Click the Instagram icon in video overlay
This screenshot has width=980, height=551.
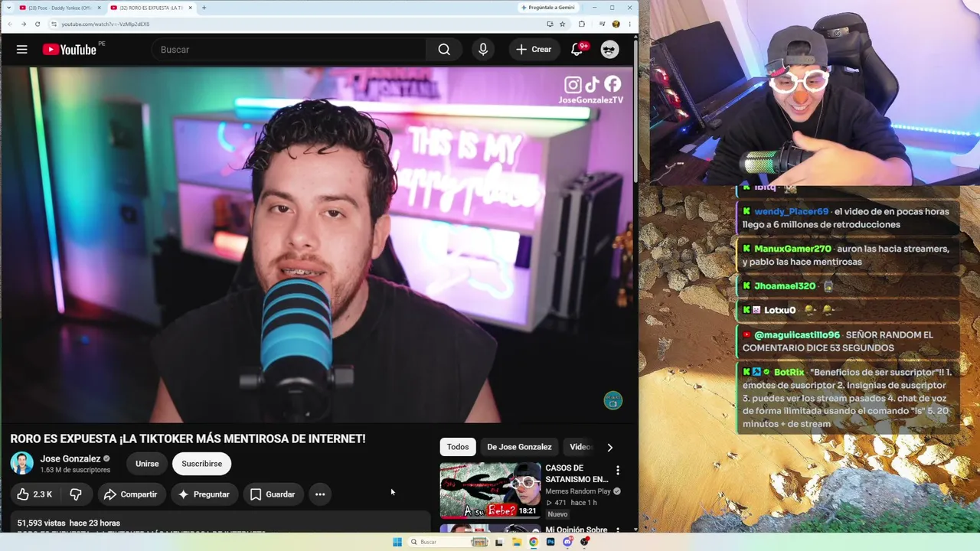click(573, 85)
